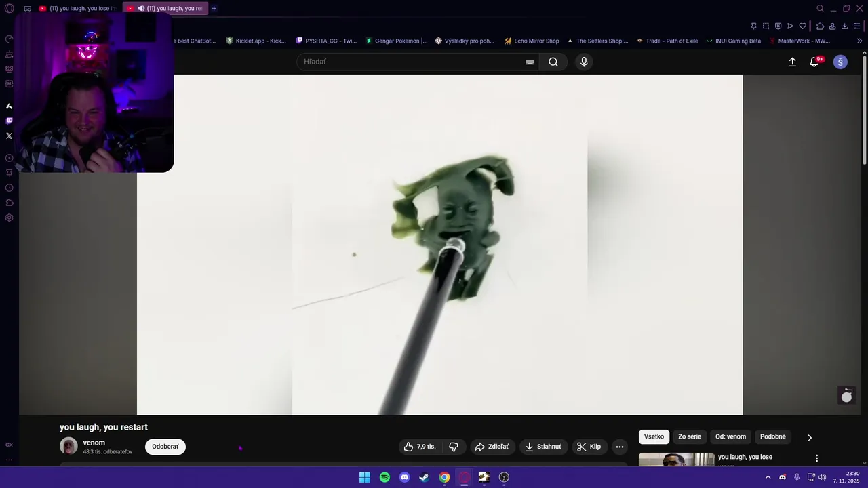Image resolution: width=868 pixels, height=488 pixels.
Task: Open the sidebar Extensions cube icon
Action: (9, 203)
